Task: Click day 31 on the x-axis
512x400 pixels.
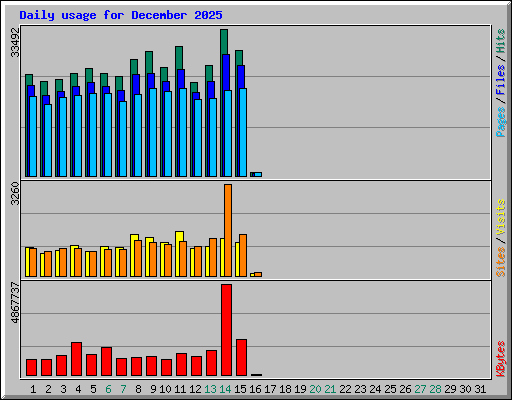Action: coord(480,389)
